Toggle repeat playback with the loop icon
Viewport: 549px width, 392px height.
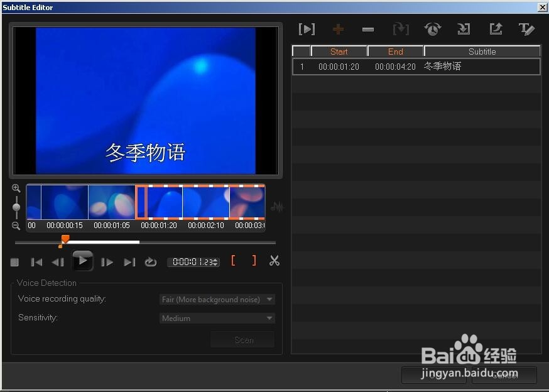point(151,261)
